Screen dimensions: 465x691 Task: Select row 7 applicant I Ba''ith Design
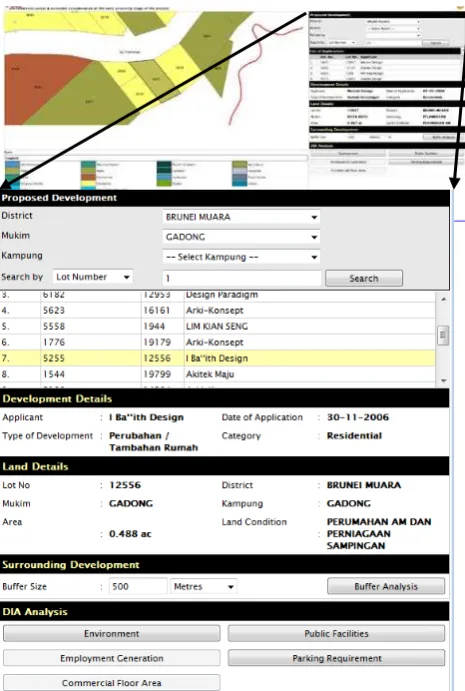217,358
